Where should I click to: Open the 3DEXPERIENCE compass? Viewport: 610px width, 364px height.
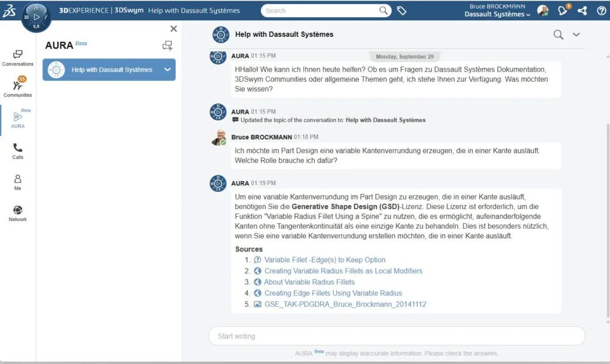tap(36, 17)
